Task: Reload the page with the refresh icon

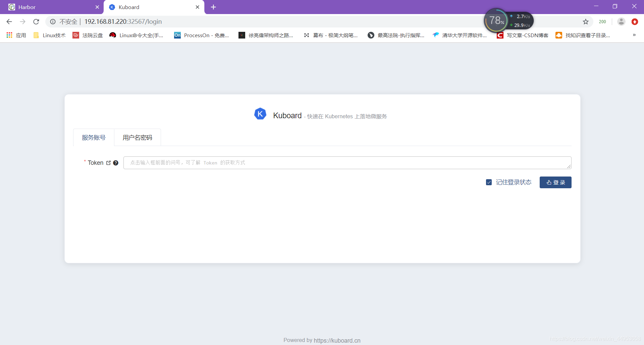Action: coord(36,22)
